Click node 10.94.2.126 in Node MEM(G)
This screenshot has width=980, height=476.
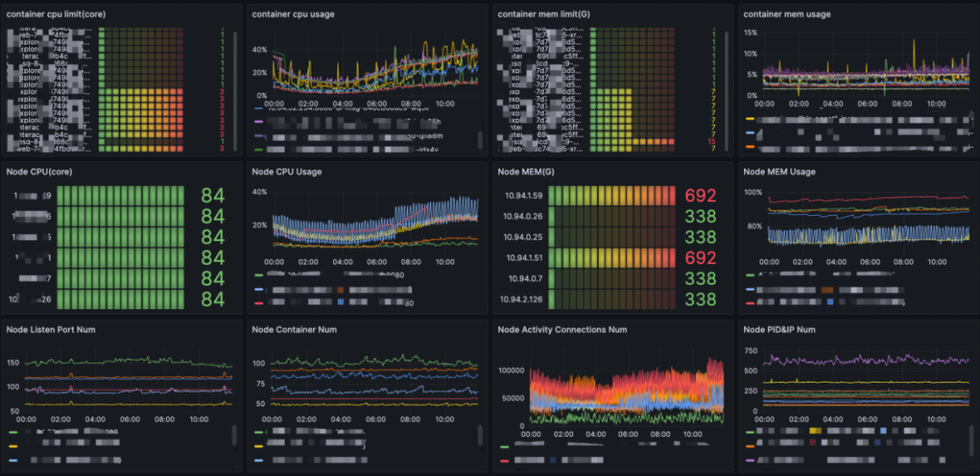coord(521,298)
